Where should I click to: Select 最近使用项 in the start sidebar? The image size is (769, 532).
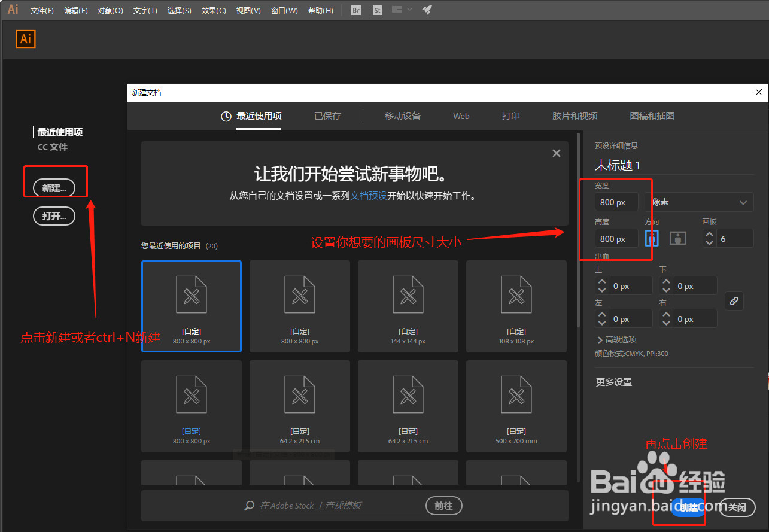point(60,132)
